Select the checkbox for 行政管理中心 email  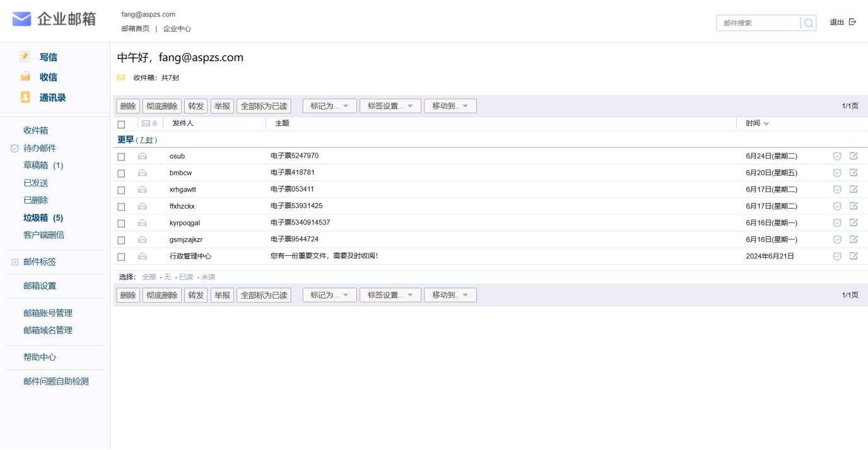[122, 257]
